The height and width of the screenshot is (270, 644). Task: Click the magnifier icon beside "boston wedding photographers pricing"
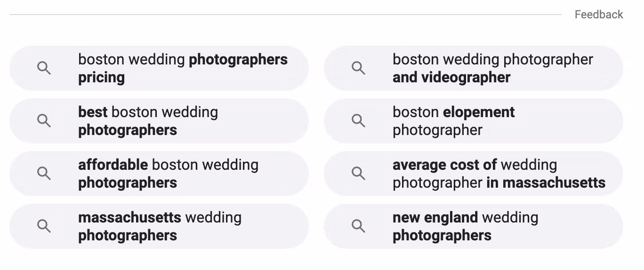44,68
